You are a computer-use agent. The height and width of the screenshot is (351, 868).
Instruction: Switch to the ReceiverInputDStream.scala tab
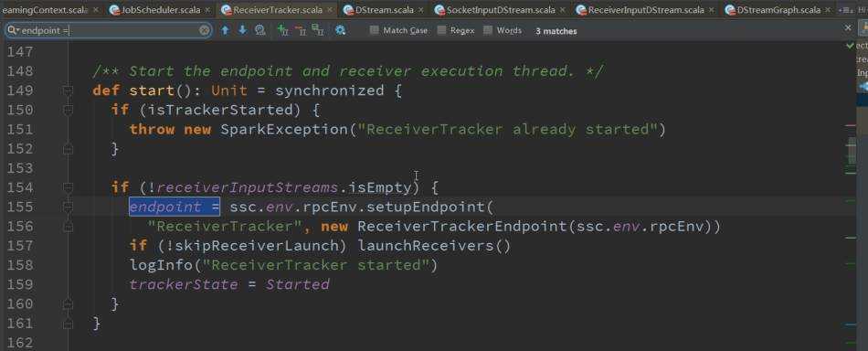point(645,10)
